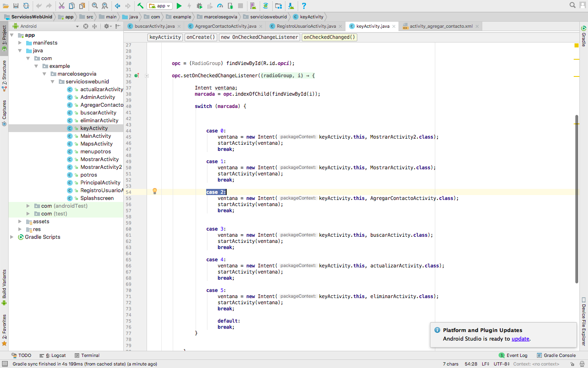
Task: Open project panel settings gear
Action: pos(107,26)
